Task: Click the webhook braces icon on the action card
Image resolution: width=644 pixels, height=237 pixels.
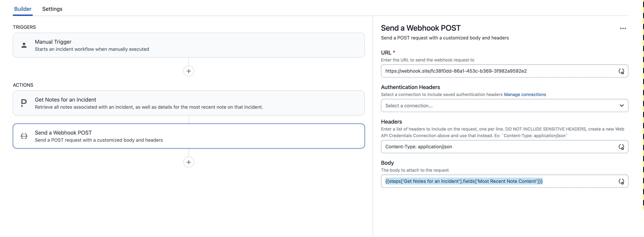Action: click(24, 136)
